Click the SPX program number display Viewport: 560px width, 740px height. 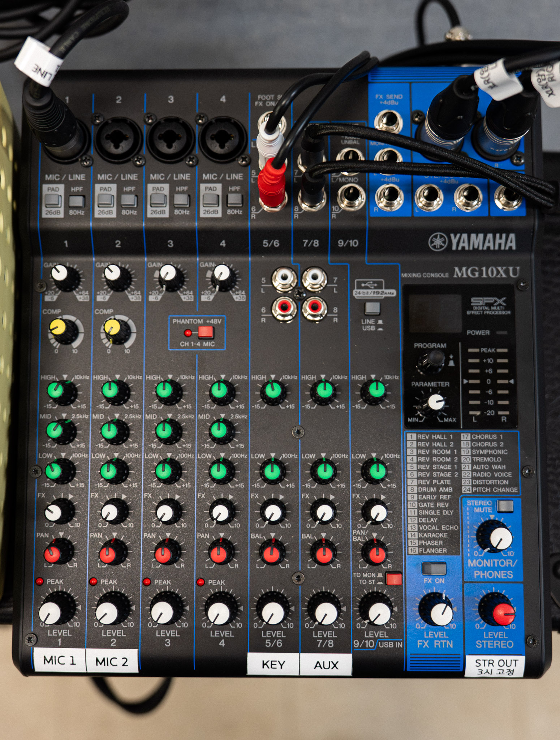(x=435, y=313)
